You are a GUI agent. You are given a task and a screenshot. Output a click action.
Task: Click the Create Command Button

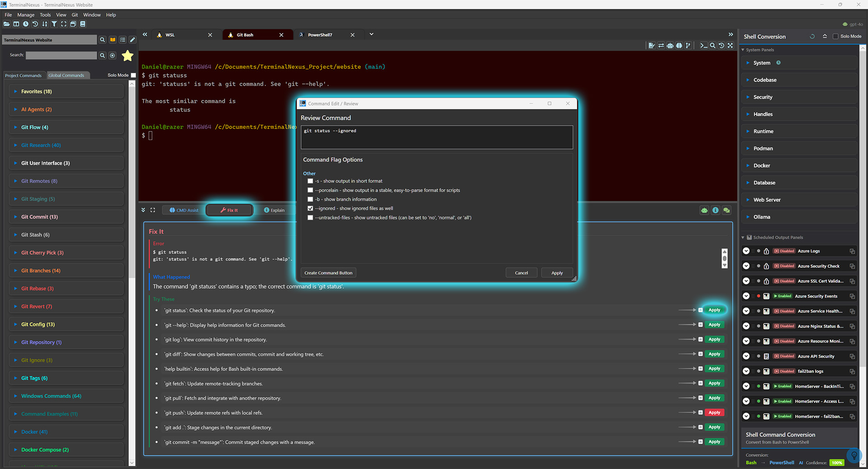pyautogui.click(x=328, y=272)
